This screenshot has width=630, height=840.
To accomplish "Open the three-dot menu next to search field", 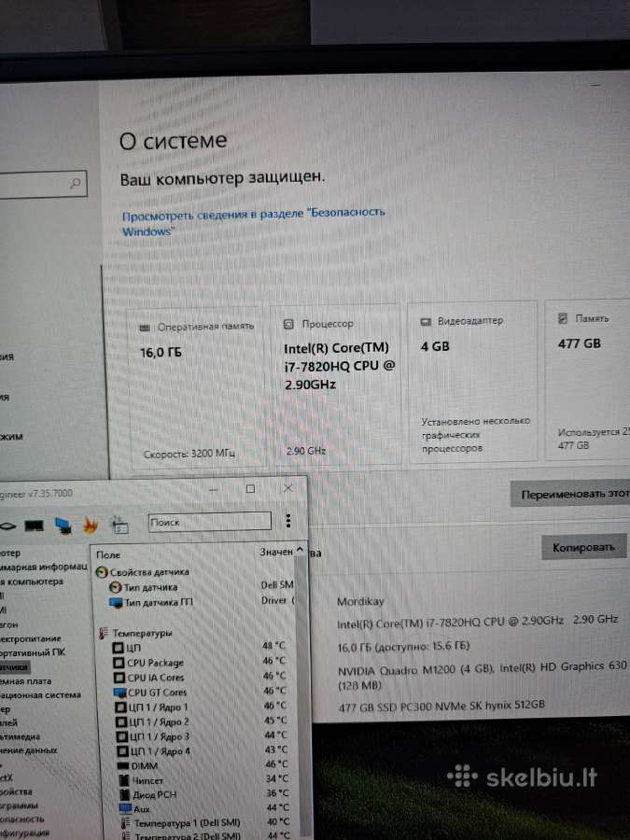I will pyautogui.click(x=288, y=520).
